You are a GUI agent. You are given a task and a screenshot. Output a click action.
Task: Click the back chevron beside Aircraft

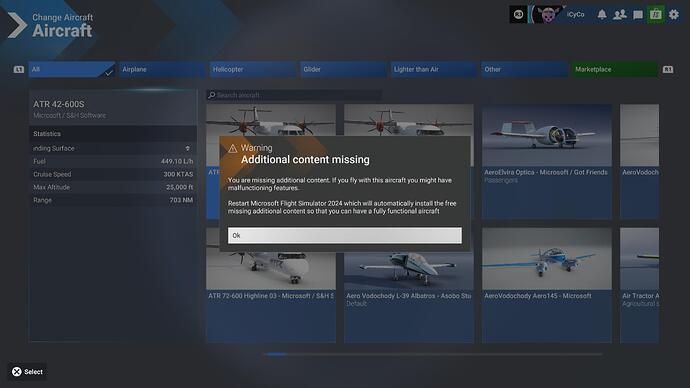point(17,25)
